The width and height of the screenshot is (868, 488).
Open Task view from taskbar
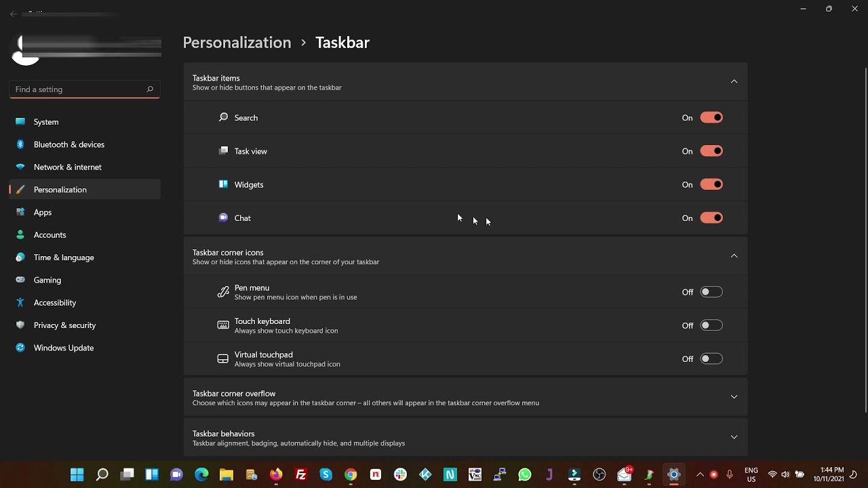[127, 474]
